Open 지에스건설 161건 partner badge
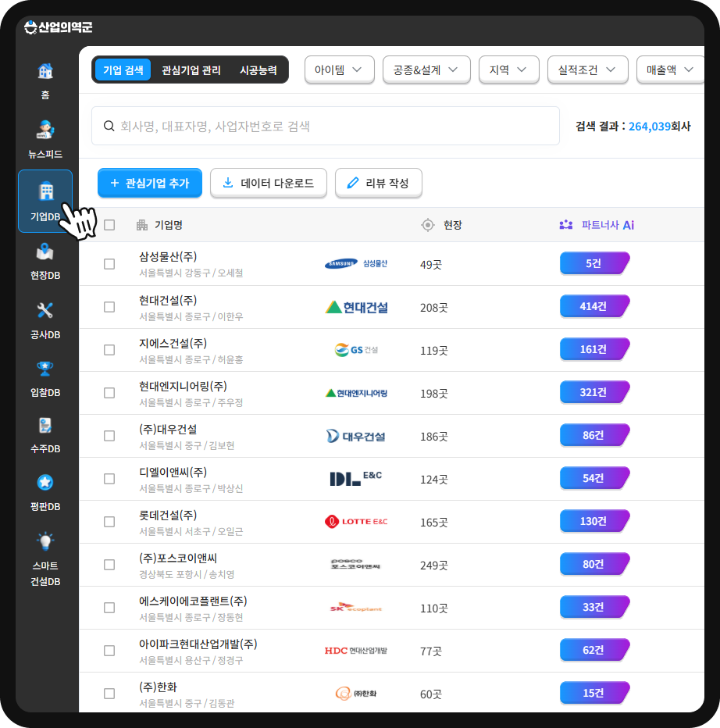Screen dimensions: 720x728 tap(594, 349)
